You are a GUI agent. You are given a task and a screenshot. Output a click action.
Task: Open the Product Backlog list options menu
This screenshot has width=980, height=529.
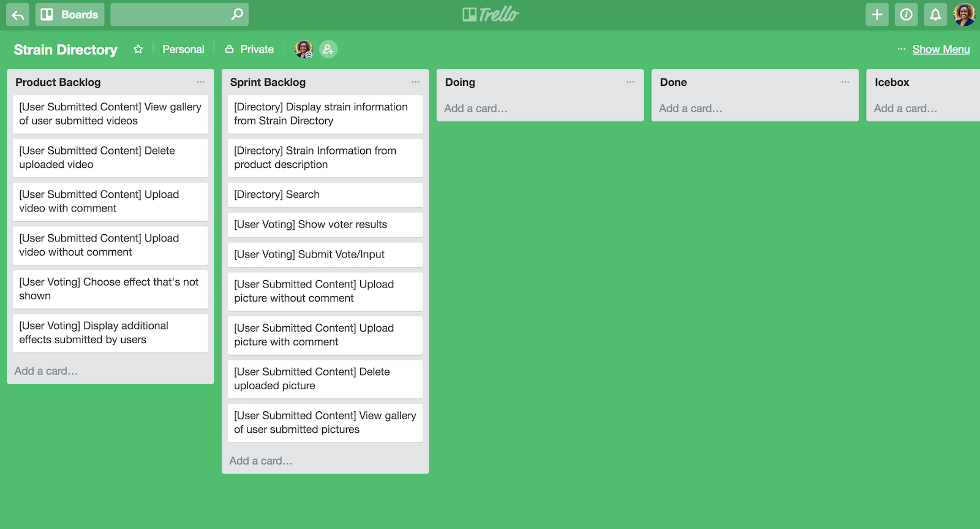pos(201,82)
